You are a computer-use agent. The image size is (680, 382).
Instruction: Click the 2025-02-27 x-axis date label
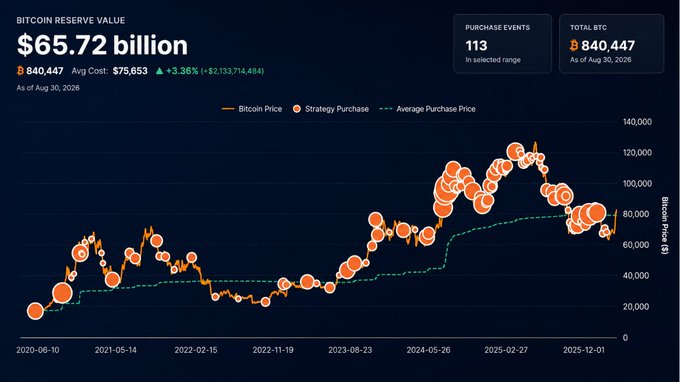point(506,350)
